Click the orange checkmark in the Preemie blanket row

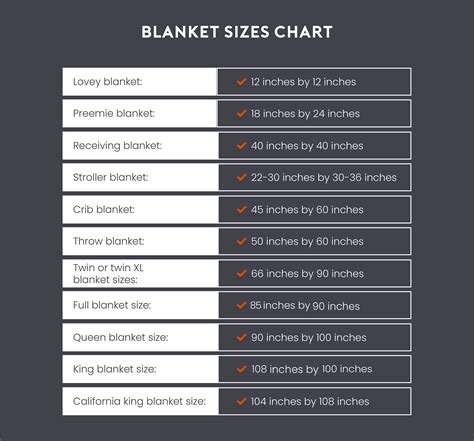click(241, 113)
